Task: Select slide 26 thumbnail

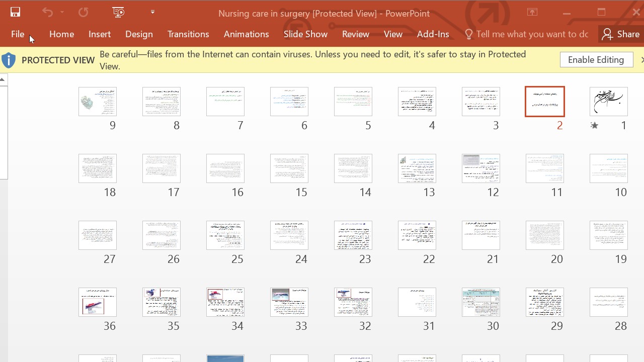Action: 162,235
